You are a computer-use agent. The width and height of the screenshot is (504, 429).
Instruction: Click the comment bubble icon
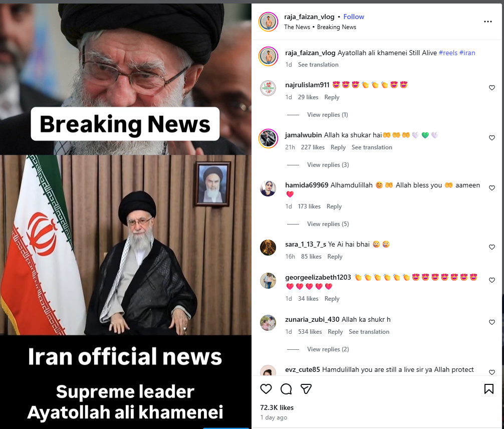coord(286,389)
